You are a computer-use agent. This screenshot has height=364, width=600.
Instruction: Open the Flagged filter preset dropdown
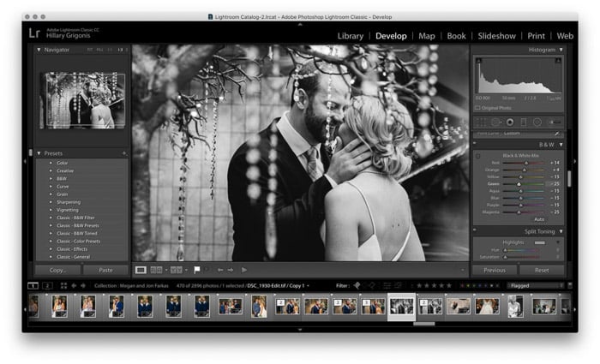pos(536,285)
